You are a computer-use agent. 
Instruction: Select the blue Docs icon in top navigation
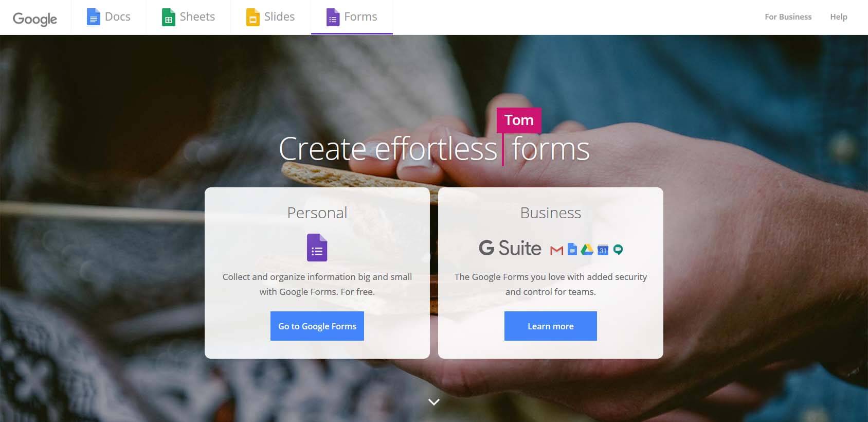coord(94,16)
